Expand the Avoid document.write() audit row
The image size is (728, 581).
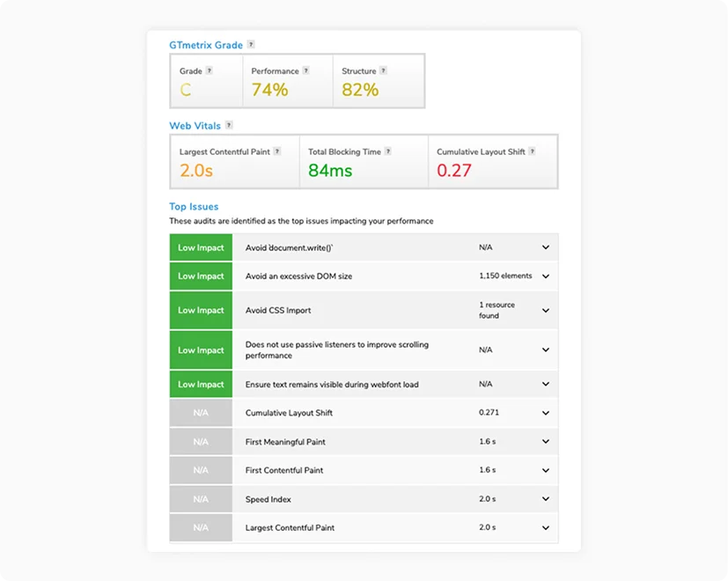(545, 247)
